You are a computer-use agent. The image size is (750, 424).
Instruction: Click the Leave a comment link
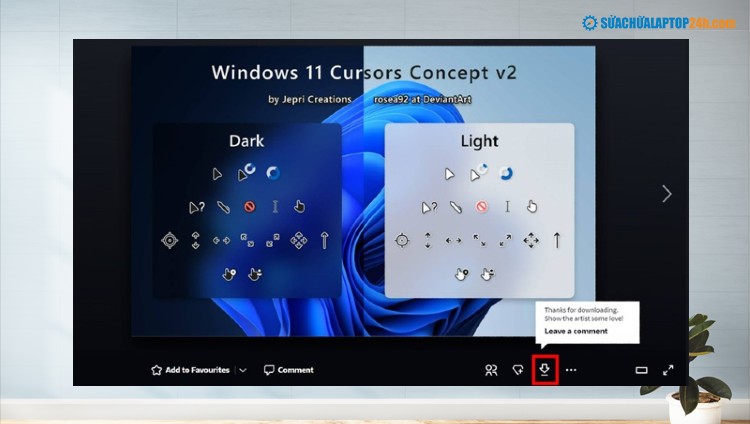[x=576, y=331]
